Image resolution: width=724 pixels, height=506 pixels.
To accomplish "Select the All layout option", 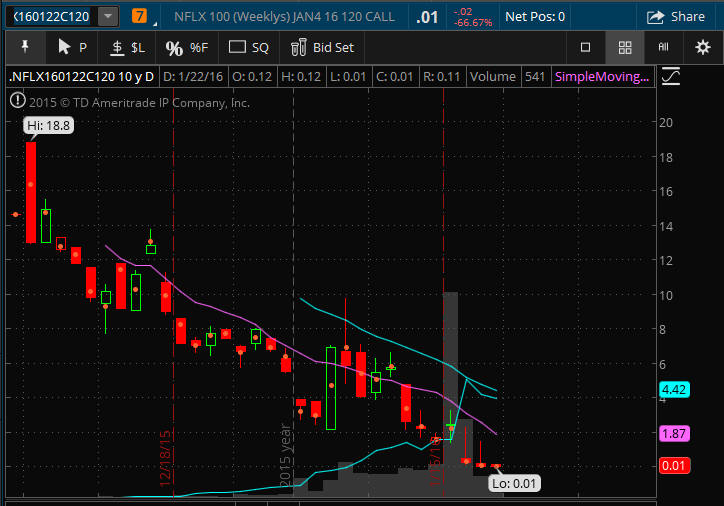I will pyautogui.click(x=663, y=47).
